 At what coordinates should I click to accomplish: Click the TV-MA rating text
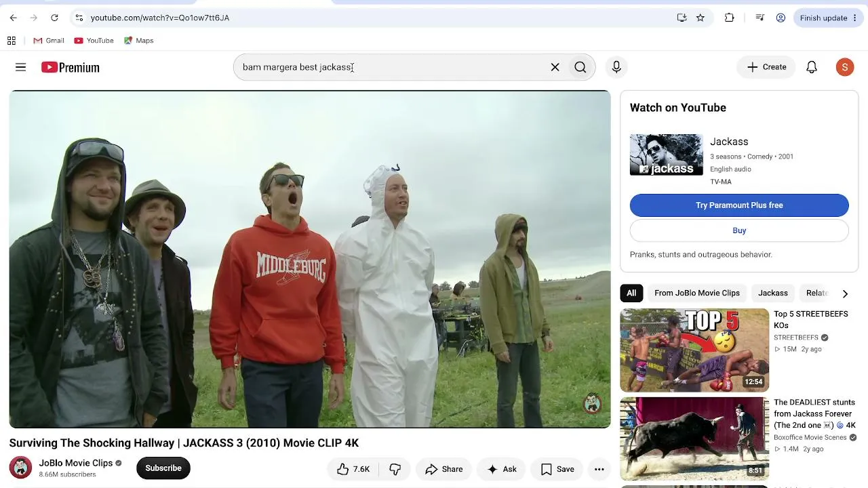click(721, 182)
